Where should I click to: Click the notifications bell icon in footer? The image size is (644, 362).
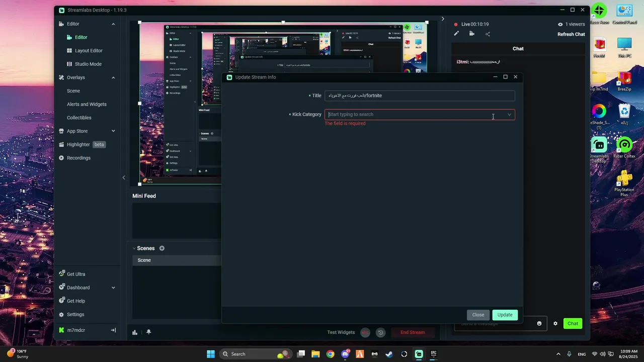tap(148, 332)
